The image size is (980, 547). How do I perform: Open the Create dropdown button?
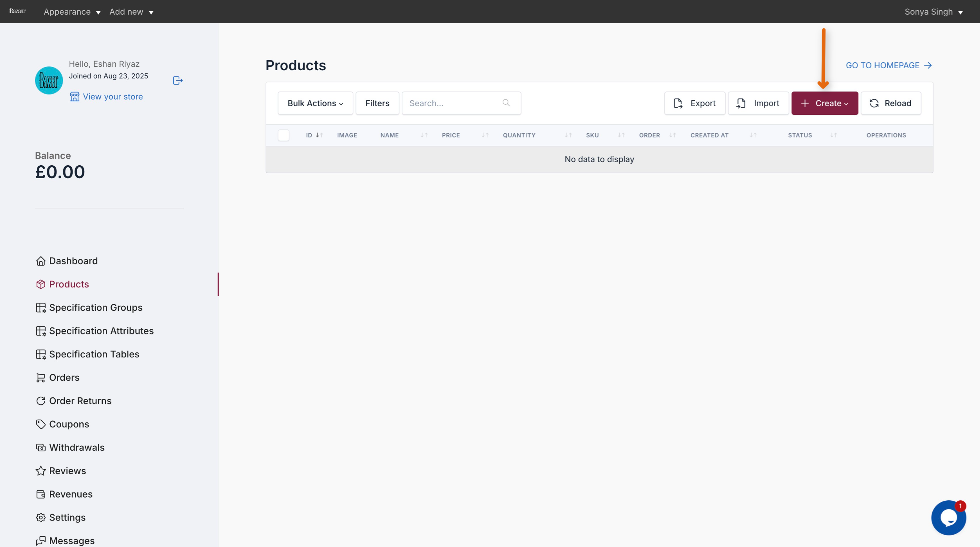coord(824,103)
